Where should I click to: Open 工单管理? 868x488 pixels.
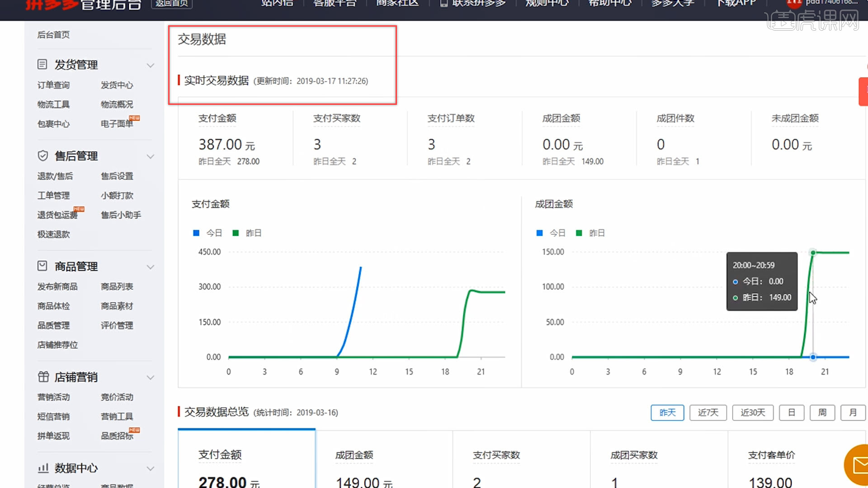[x=53, y=196]
